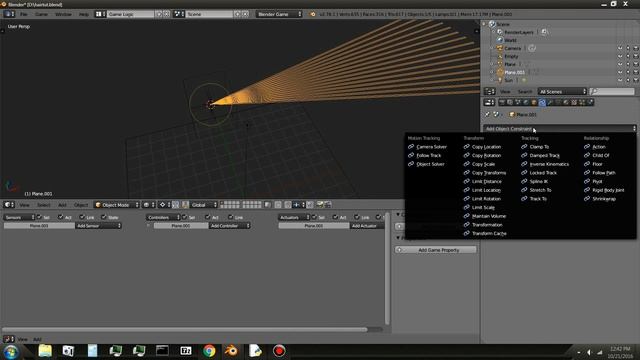Click the Plane.001 mesh icon in outliner
Screen dimensions: 640x360
(500, 72)
